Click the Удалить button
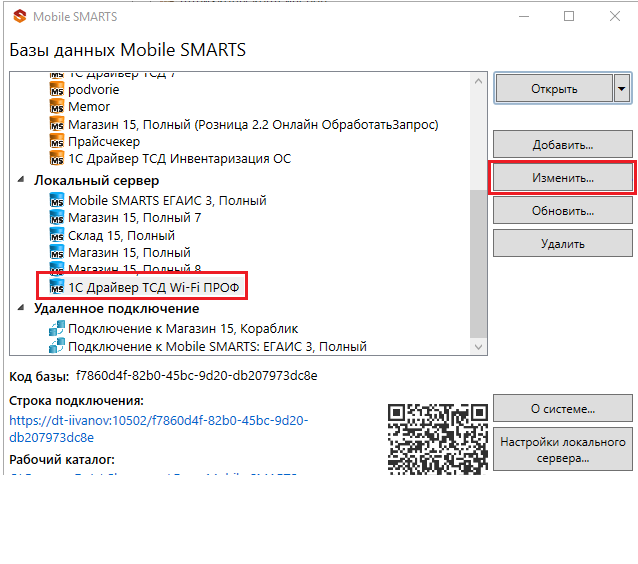Viewport: 638px width, 564px height. tap(563, 243)
